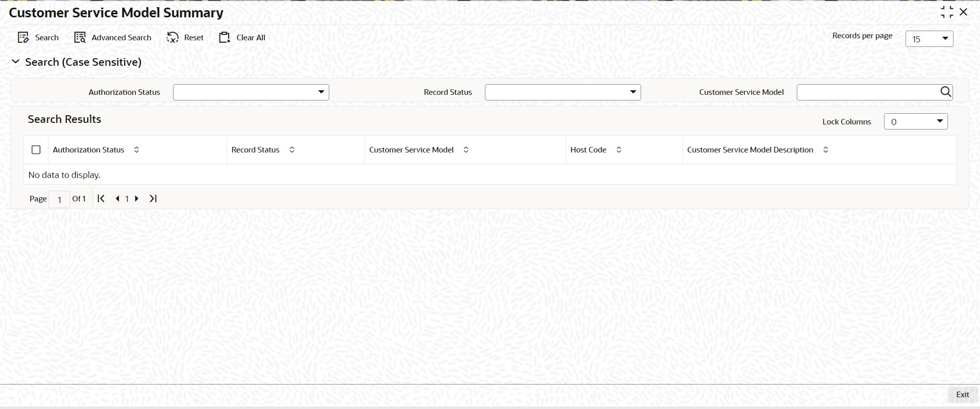The width and height of the screenshot is (980, 409).
Task: Collapse the Search (Case Sensitive) section
Action: tap(16, 62)
